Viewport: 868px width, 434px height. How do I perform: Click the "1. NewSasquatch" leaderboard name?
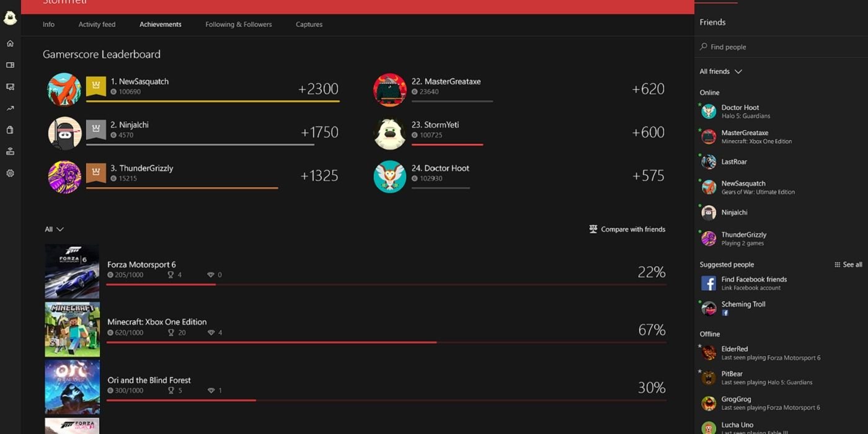pyautogui.click(x=139, y=81)
